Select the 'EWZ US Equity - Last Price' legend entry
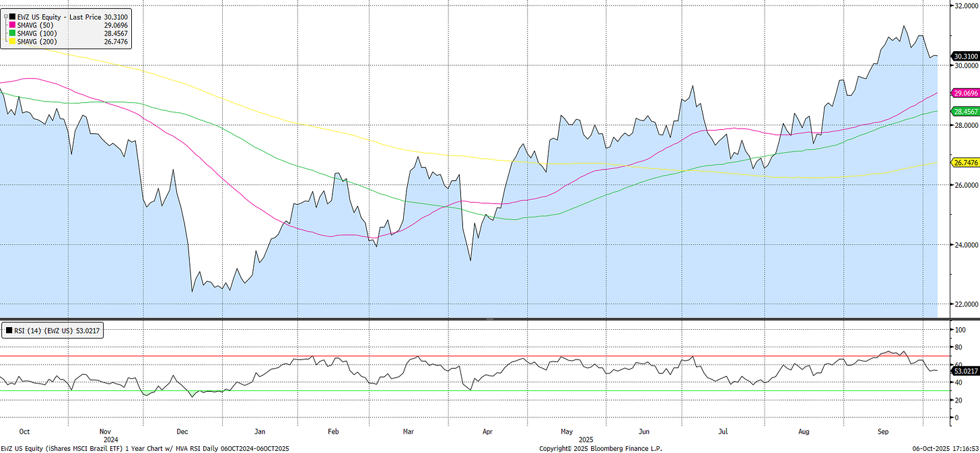980x453 pixels. click(59, 16)
